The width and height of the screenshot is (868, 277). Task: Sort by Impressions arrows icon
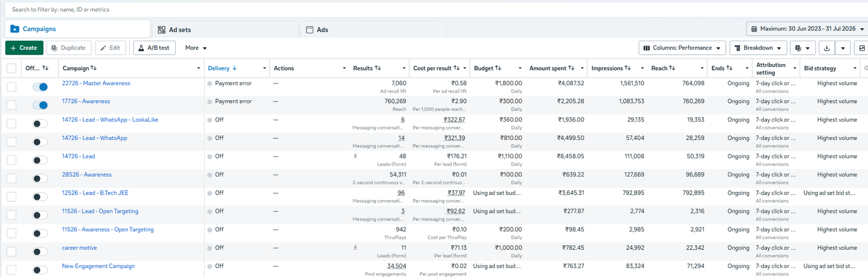click(628, 68)
